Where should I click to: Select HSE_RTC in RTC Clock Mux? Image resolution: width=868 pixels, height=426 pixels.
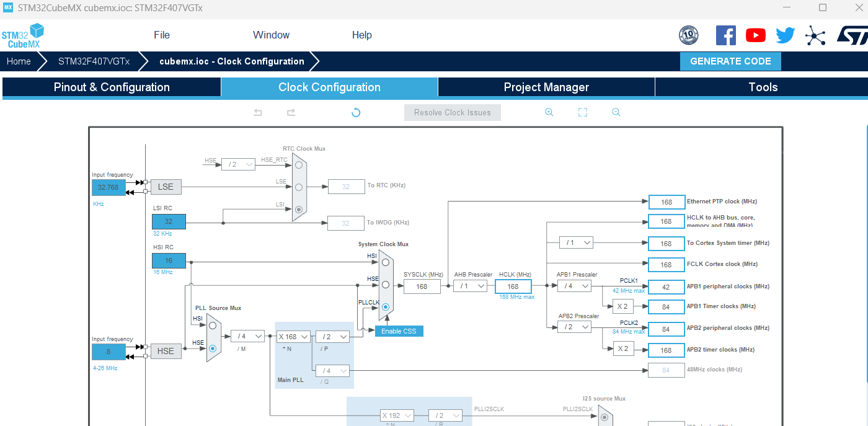click(299, 165)
